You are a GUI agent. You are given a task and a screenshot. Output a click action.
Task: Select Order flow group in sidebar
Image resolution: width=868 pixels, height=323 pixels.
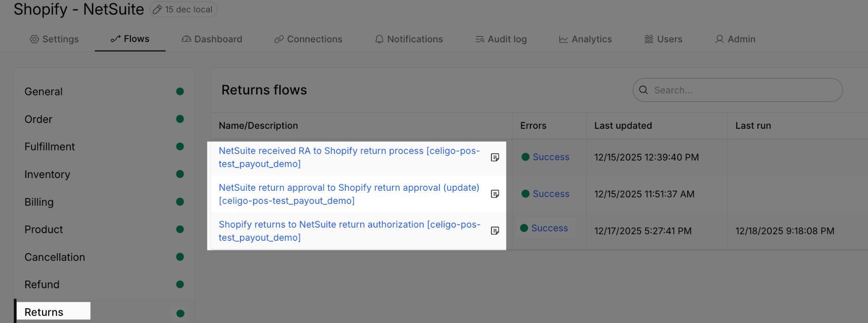(104, 119)
